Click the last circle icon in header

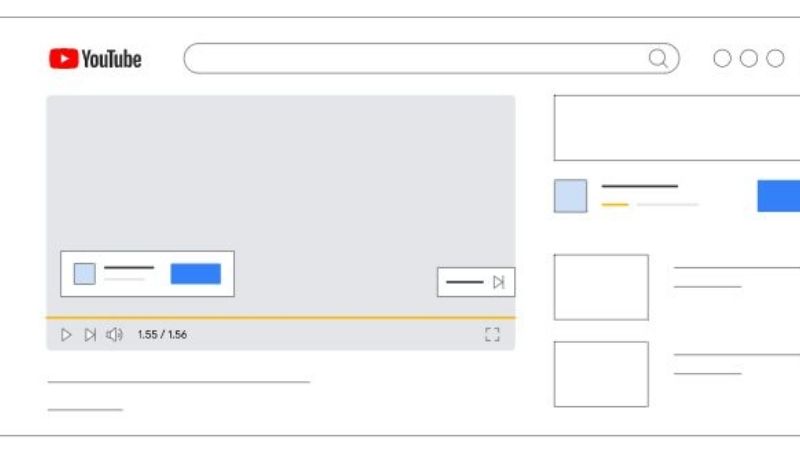(x=775, y=58)
